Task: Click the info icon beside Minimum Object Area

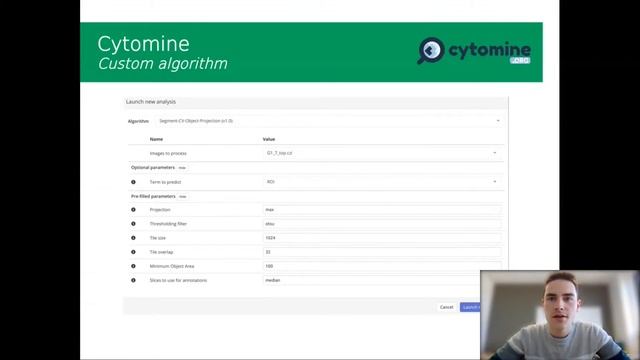Action: pyautogui.click(x=133, y=266)
